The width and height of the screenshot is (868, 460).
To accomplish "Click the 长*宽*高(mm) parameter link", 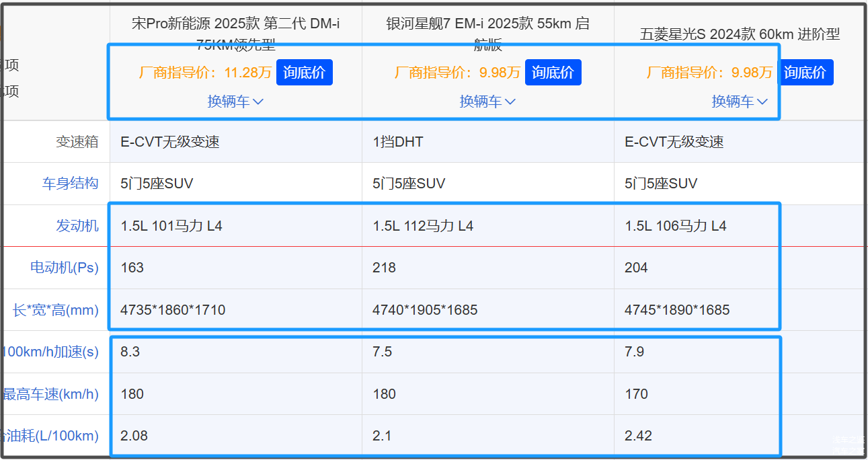I will pos(55,310).
